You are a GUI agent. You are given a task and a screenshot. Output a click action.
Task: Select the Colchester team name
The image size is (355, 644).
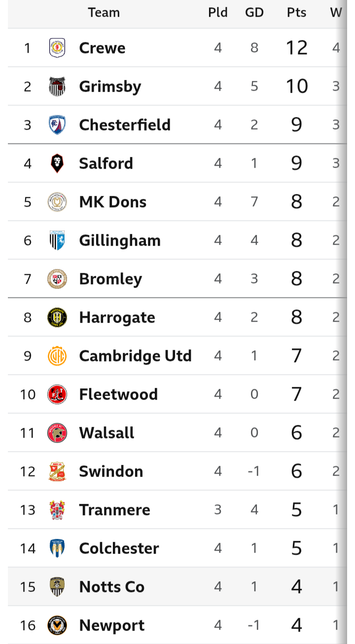pyautogui.click(x=119, y=548)
